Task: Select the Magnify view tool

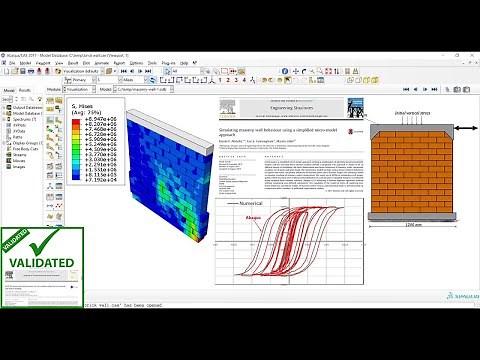Action: [x=312, y=71]
